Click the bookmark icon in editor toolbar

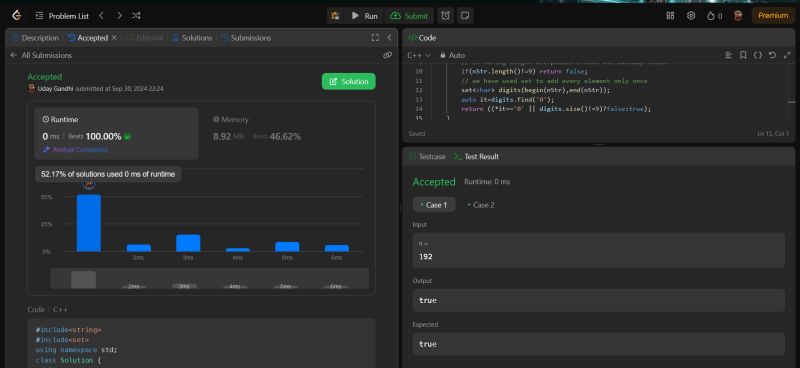[743, 55]
